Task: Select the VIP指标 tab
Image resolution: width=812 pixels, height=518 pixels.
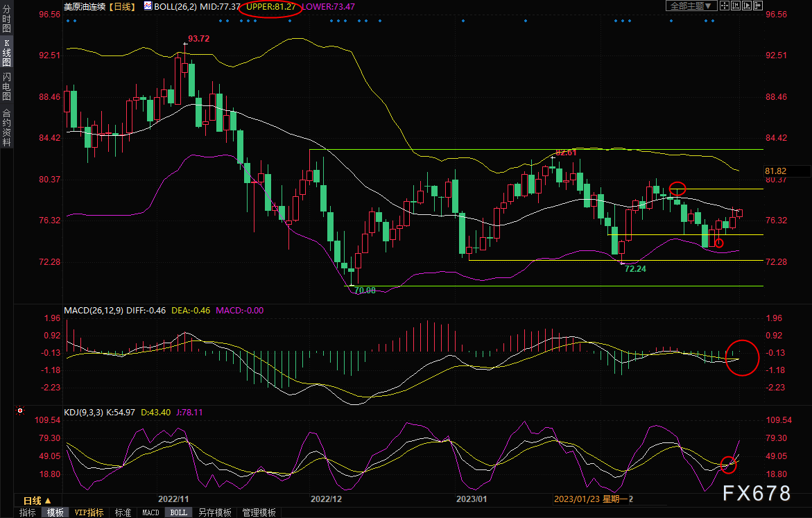Action: [x=89, y=512]
